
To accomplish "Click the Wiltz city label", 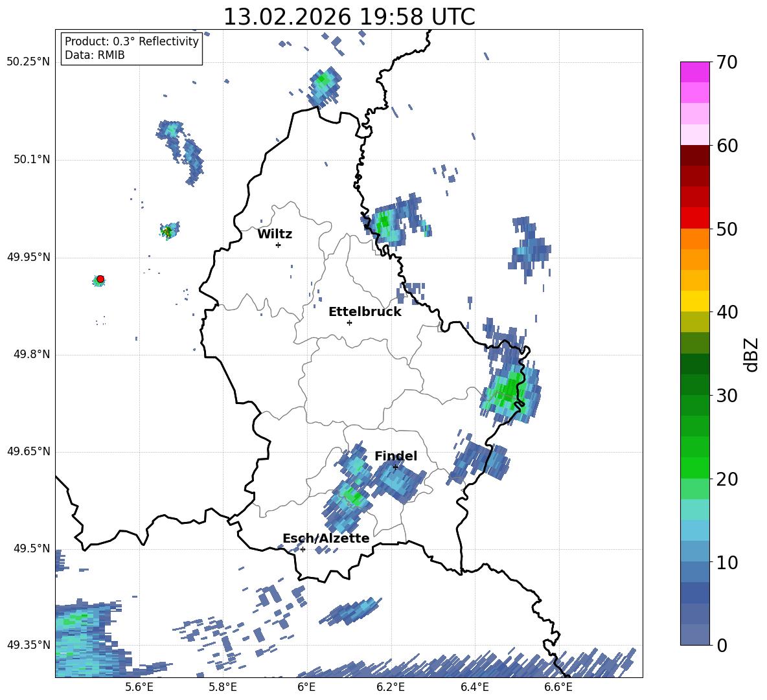I will coord(275,234).
